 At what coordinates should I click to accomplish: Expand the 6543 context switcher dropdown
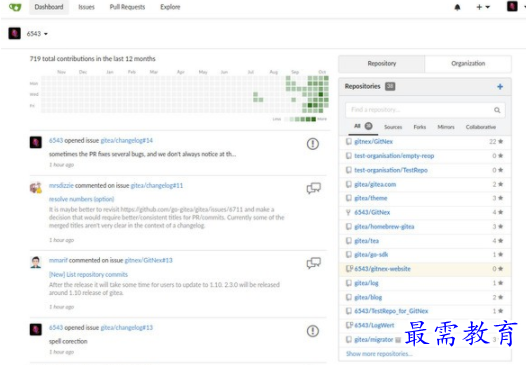pyautogui.click(x=37, y=34)
